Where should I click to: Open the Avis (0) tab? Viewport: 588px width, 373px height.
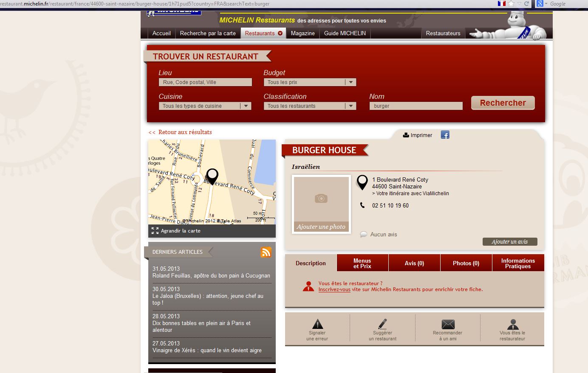coord(414,263)
